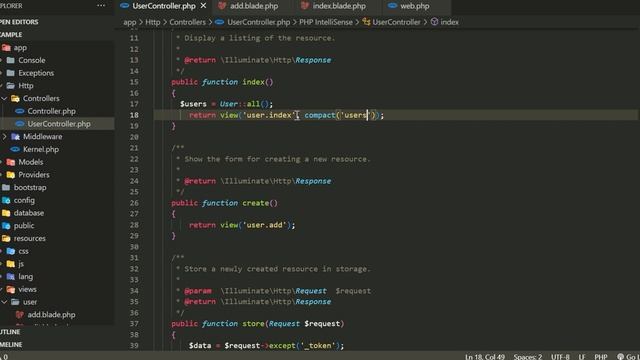Collapse the user folder chevron
Image resolution: width=640 pixels, height=360 pixels.
click(4, 302)
